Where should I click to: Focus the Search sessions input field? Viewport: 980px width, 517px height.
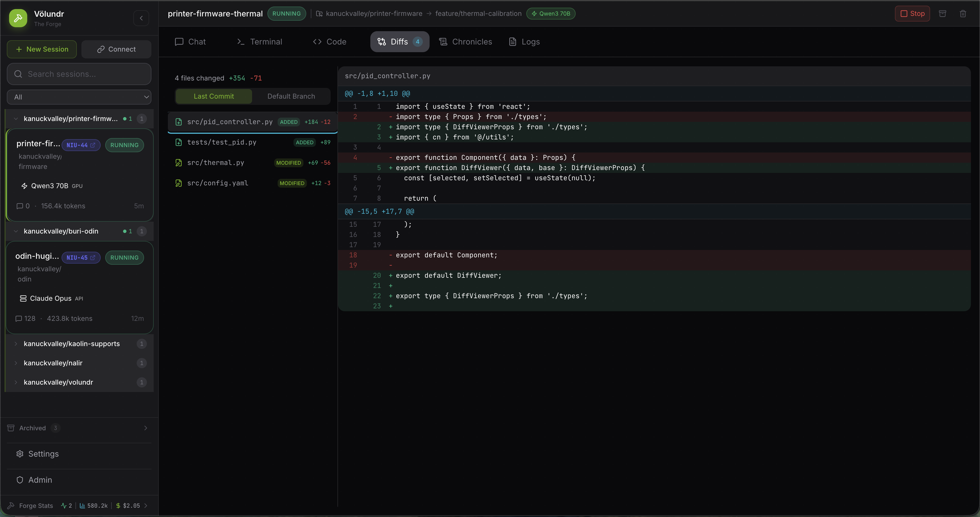click(x=84, y=74)
